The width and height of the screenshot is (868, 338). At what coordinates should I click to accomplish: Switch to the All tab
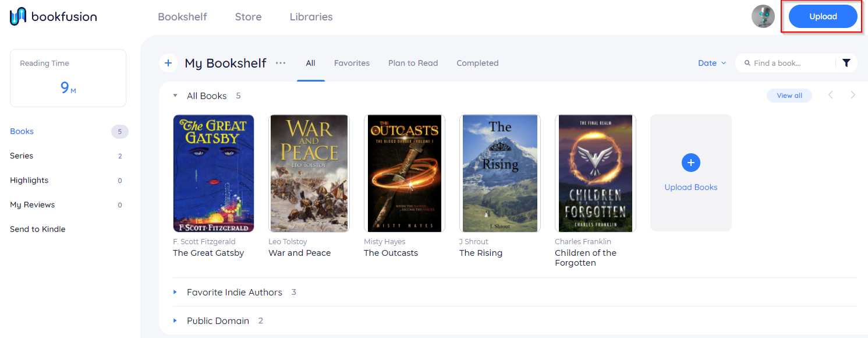(311, 63)
